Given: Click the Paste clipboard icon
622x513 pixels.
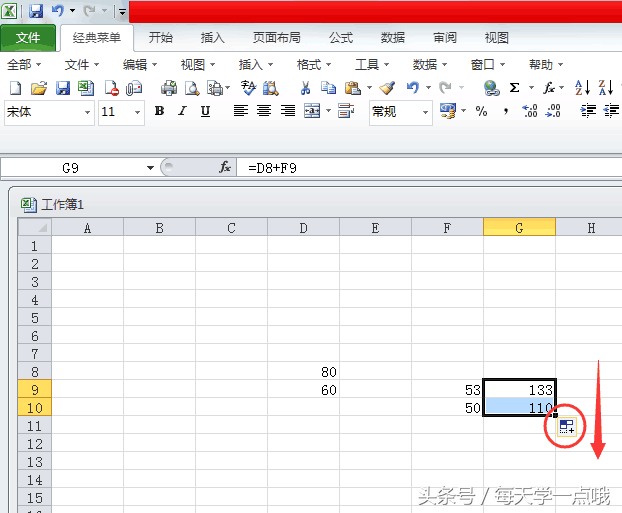Looking at the screenshot, I should (353, 88).
